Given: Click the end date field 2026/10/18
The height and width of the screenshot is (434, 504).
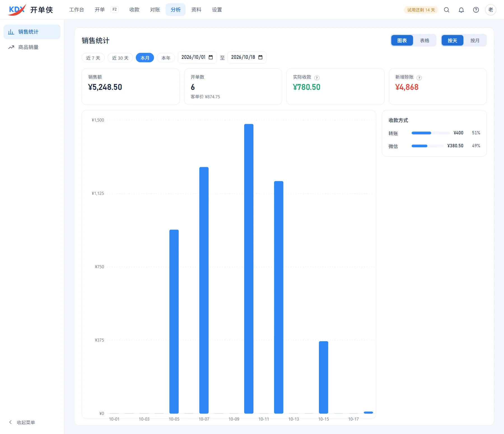Looking at the screenshot, I should coord(247,57).
